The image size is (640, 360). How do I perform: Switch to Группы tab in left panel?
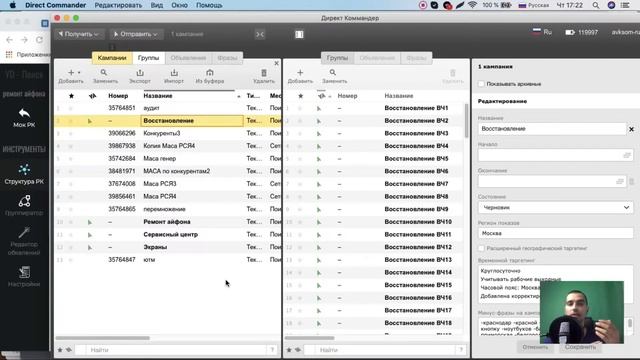148,58
